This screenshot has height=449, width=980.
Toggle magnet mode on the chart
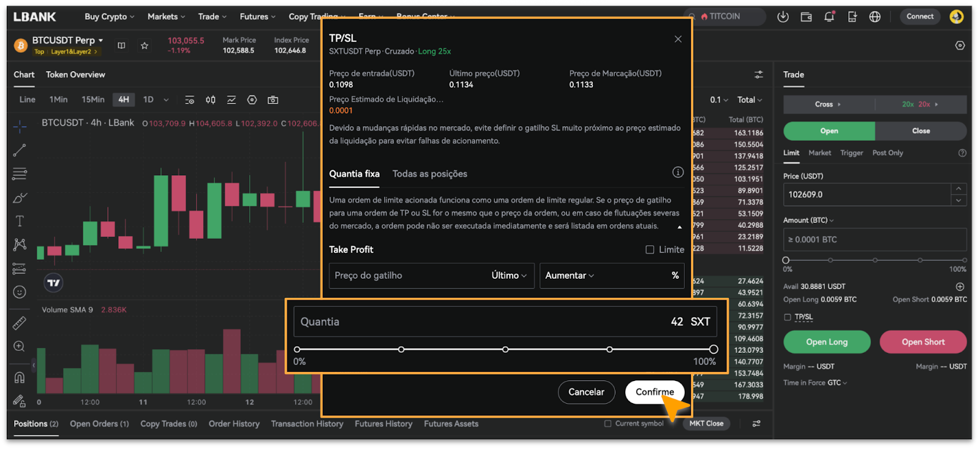[20, 377]
